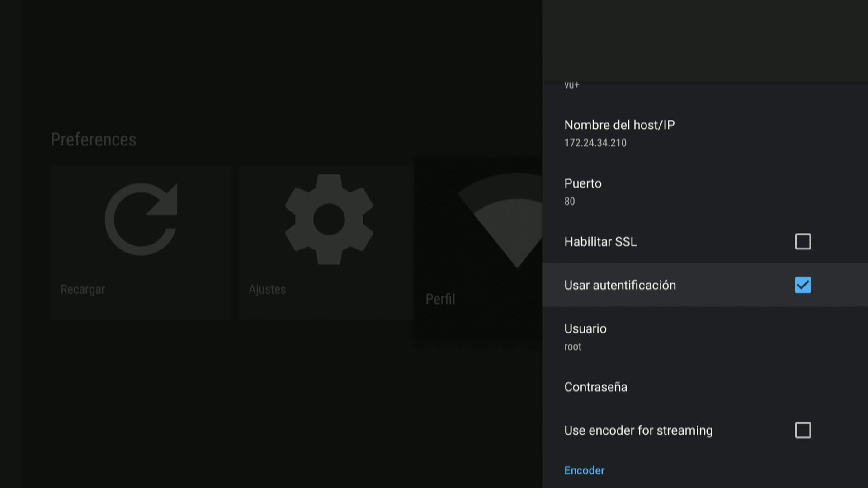Click the port value 80
This screenshot has width=868, height=488.
(x=570, y=202)
